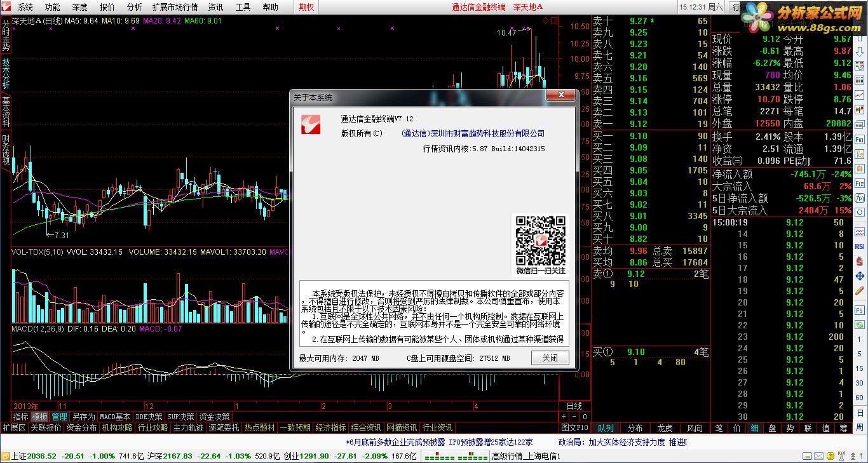Open the 热点题材 bottom tab
The image size is (868, 463).
point(259,428)
